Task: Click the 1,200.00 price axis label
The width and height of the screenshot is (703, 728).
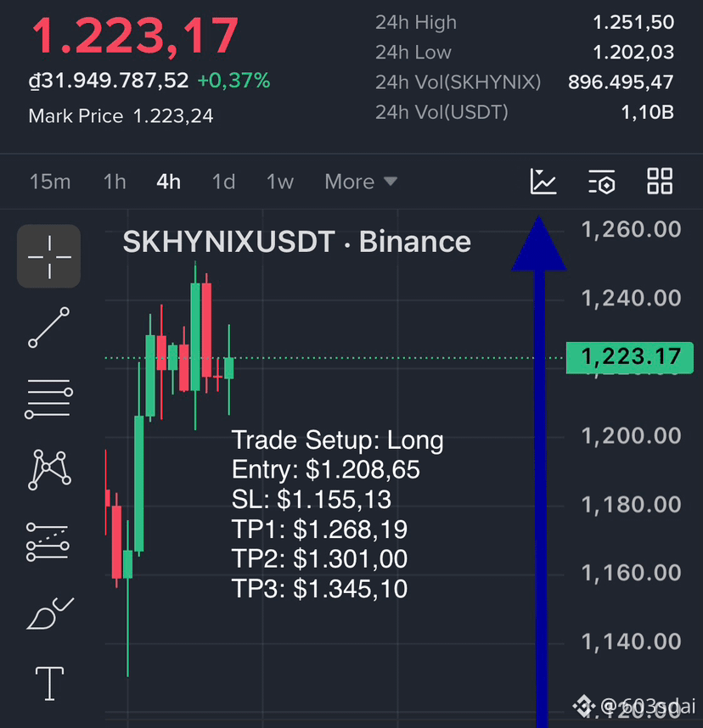Action: [632, 435]
